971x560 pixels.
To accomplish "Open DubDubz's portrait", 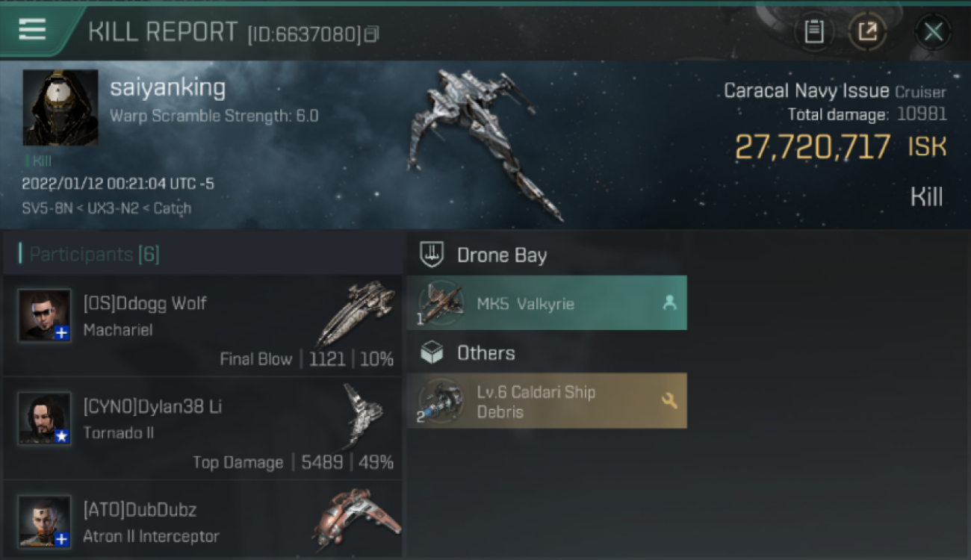I will click(45, 521).
